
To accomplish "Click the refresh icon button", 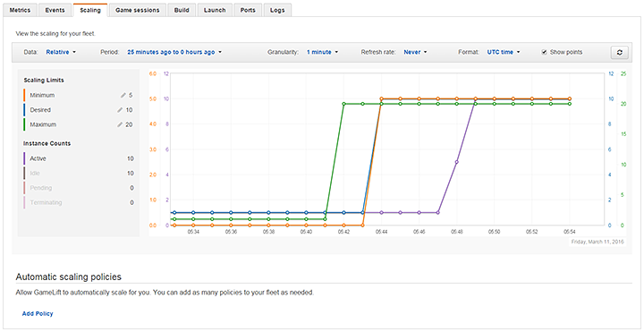I will click(620, 52).
